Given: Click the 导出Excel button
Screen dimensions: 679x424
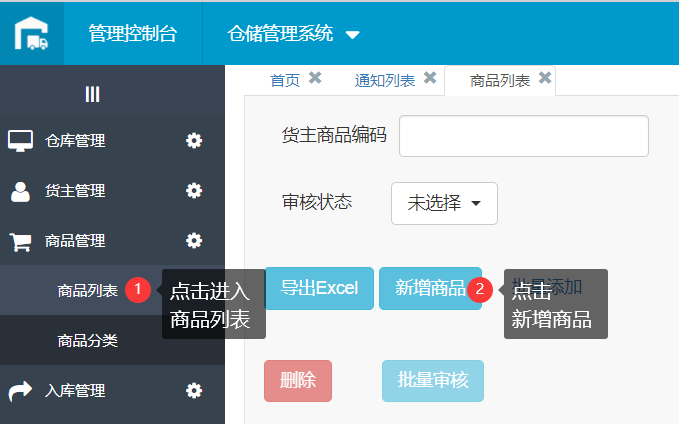Looking at the screenshot, I should (319, 288).
